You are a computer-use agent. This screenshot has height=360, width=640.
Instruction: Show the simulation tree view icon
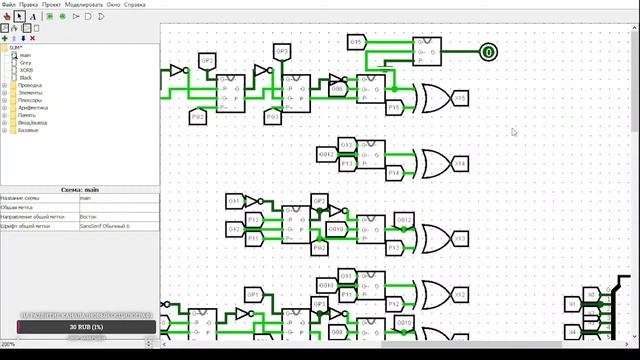point(15,28)
